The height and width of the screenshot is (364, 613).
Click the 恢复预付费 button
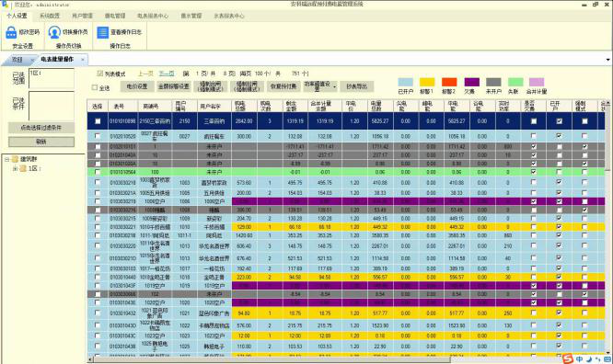tap(283, 86)
